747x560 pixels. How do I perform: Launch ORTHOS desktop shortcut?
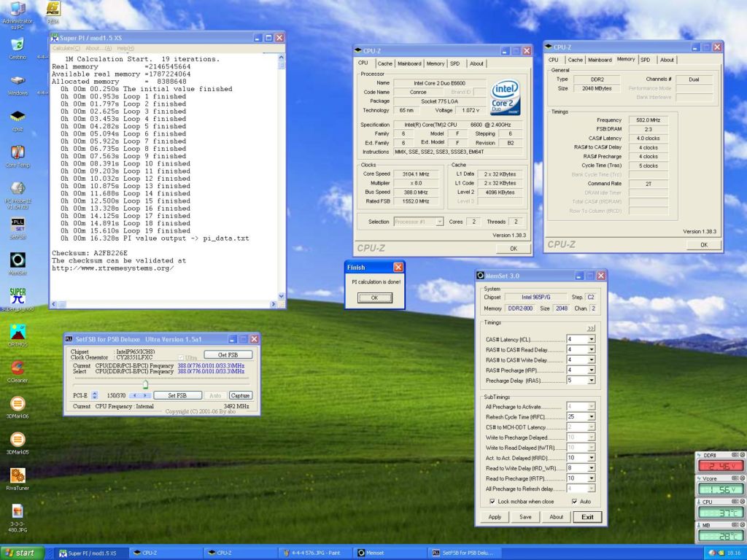click(18, 335)
